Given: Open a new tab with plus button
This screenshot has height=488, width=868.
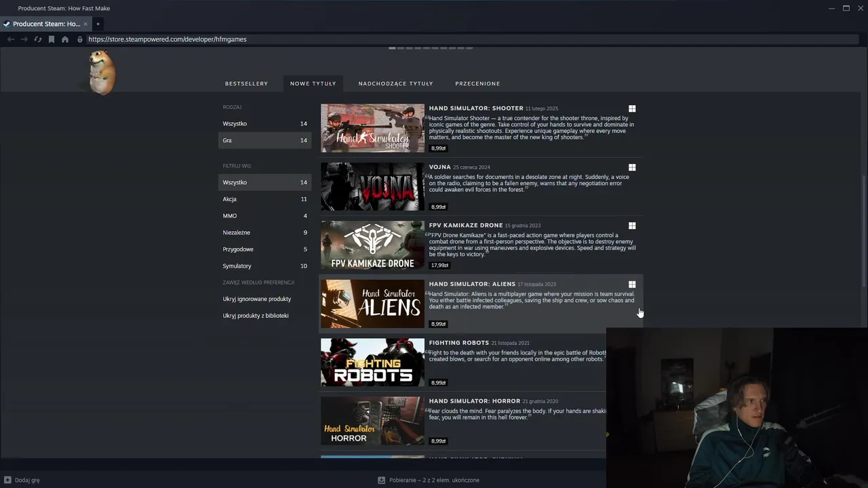Looking at the screenshot, I should coord(98,24).
